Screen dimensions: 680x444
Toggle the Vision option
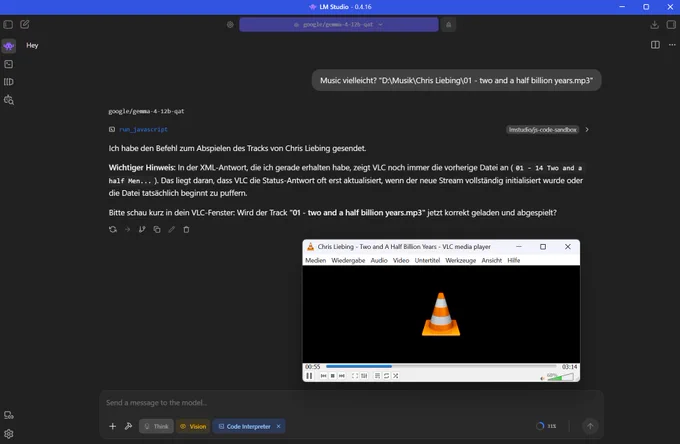point(193,426)
